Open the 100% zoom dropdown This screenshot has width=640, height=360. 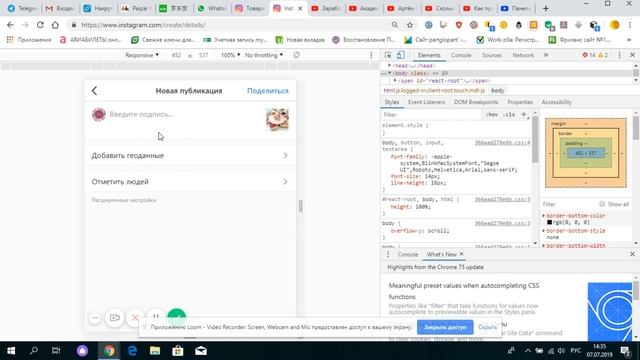tap(230, 55)
